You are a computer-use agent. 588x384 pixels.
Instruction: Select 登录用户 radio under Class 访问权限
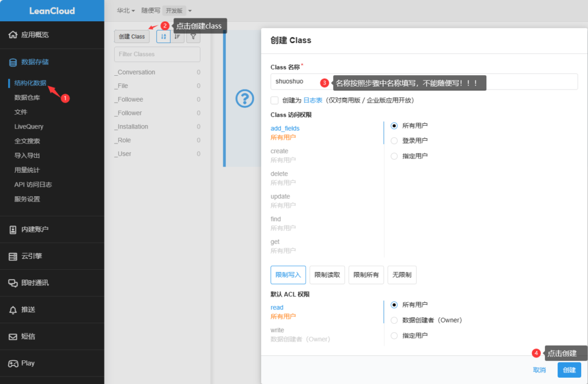[394, 141]
